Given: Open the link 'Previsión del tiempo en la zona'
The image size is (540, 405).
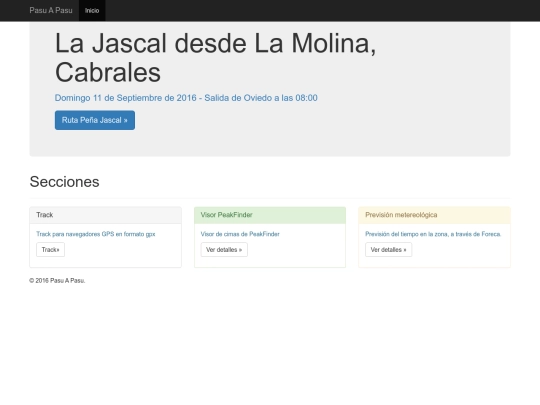Looking at the screenshot, I should click(x=406, y=234).
